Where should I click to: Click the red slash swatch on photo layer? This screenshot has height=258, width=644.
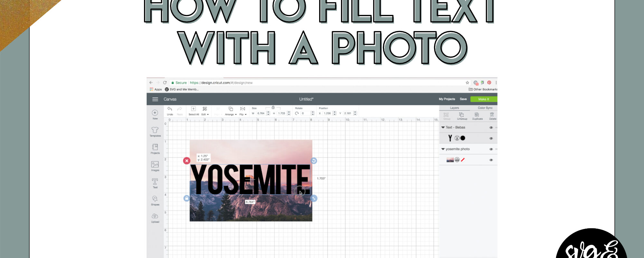coord(463,160)
